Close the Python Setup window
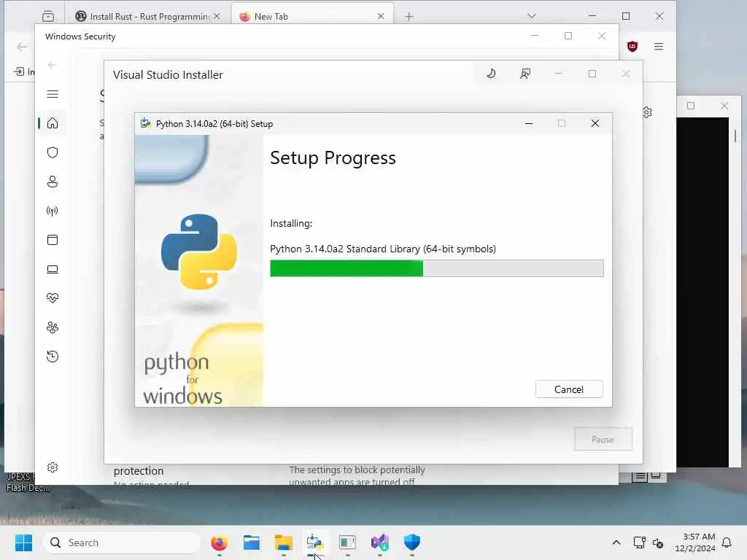The image size is (747, 560). [595, 123]
